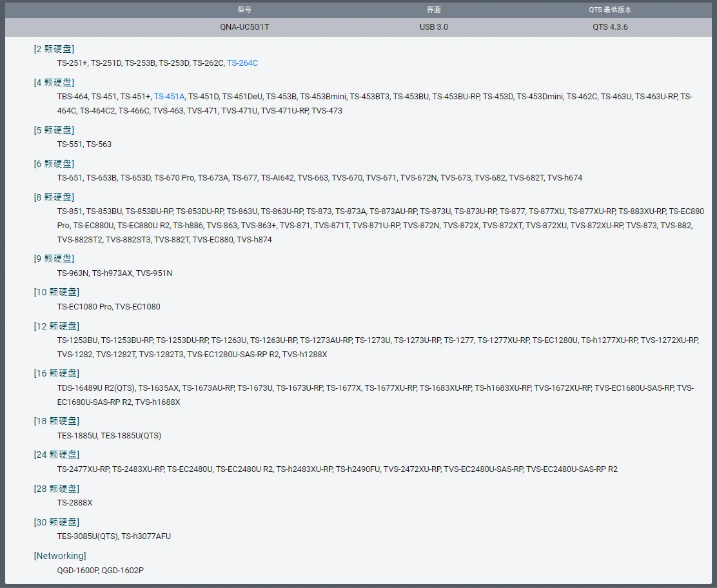
Task: Click the TS-851 model name
Action: pyautogui.click(x=70, y=211)
